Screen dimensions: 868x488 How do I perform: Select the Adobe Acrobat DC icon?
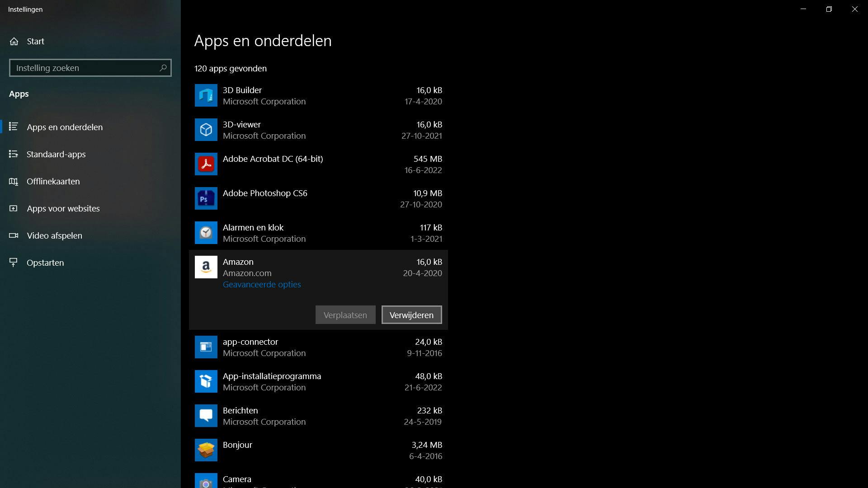pyautogui.click(x=206, y=164)
